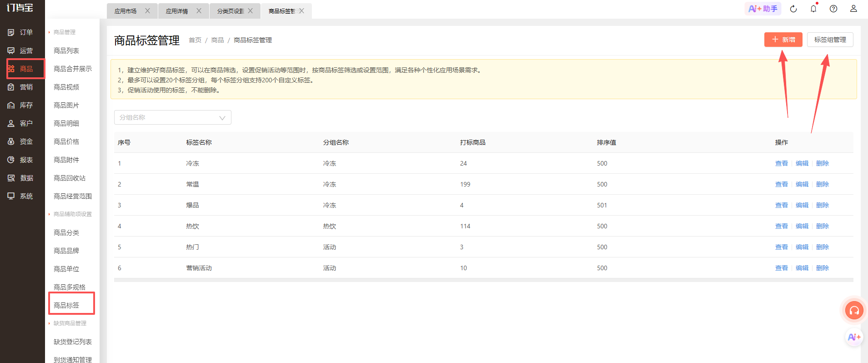Close the 商品标签管理 tab

click(x=301, y=11)
